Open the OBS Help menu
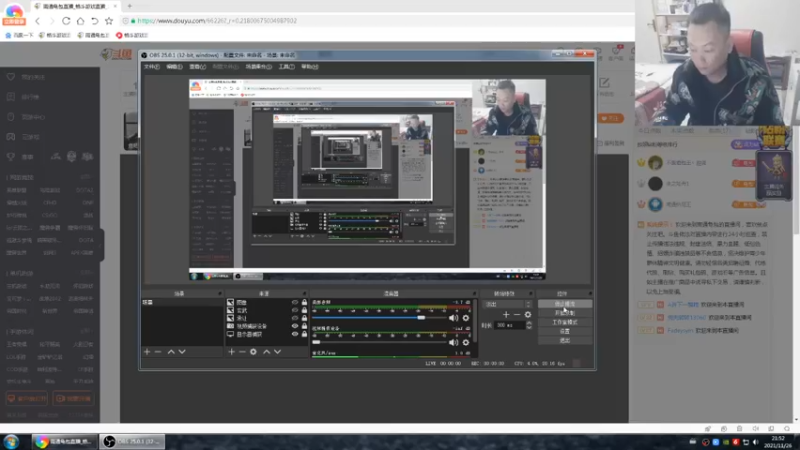This screenshot has height=450, width=800. [x=310, y=67]
